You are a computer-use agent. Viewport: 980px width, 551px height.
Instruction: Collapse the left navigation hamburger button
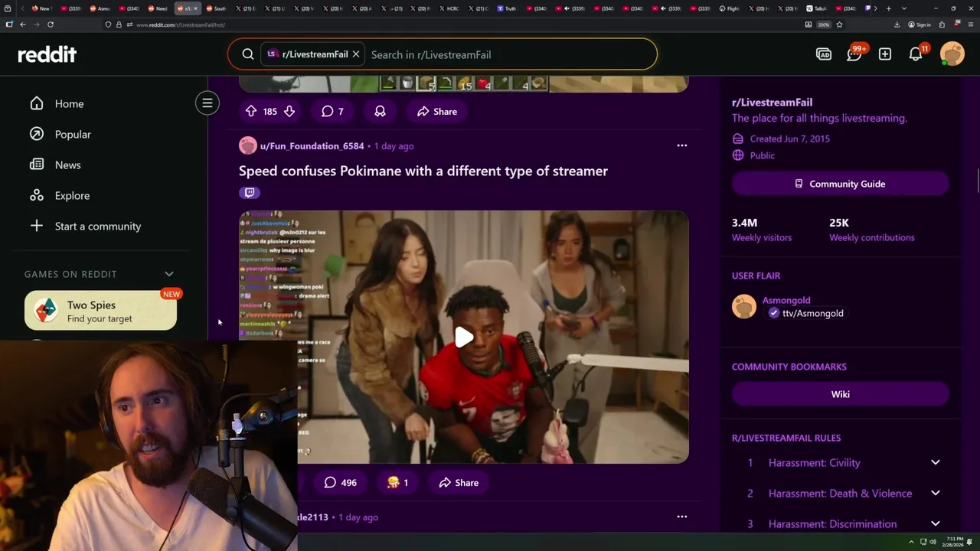tap(207, 103)
